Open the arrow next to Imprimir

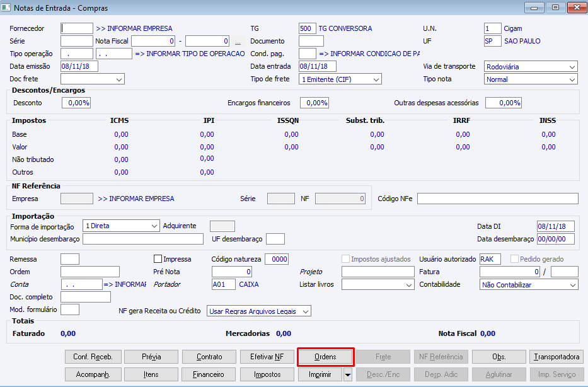348,374
